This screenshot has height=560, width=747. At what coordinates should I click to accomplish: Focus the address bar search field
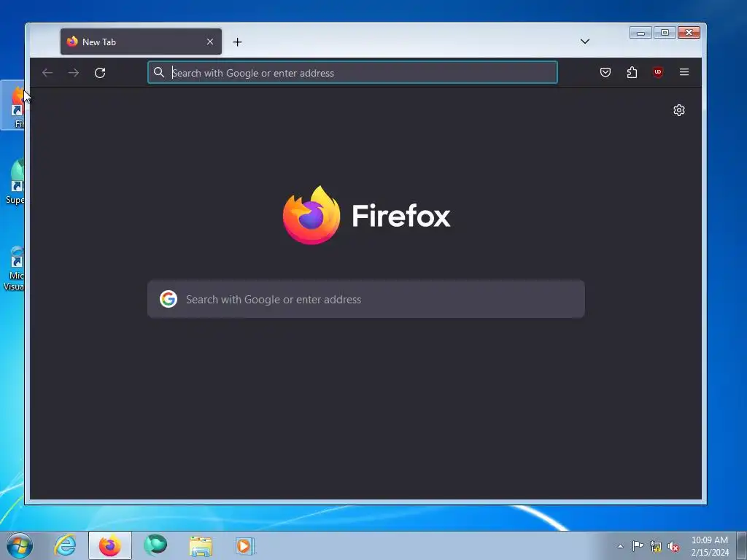click(352, 72)
